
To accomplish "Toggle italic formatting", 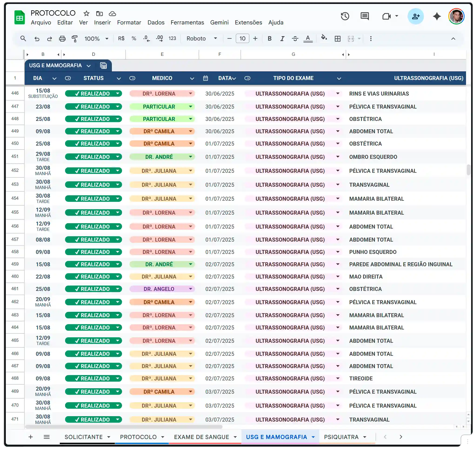I will 282,39.
